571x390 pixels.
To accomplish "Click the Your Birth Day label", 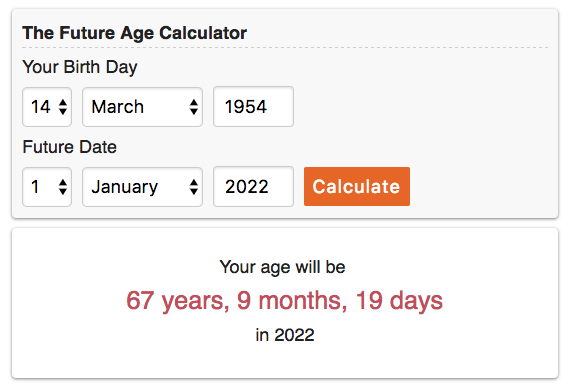I will [80, 67].
